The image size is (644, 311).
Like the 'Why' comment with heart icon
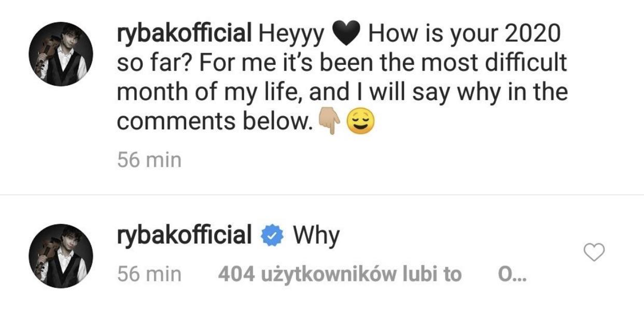tap(594, 252)
